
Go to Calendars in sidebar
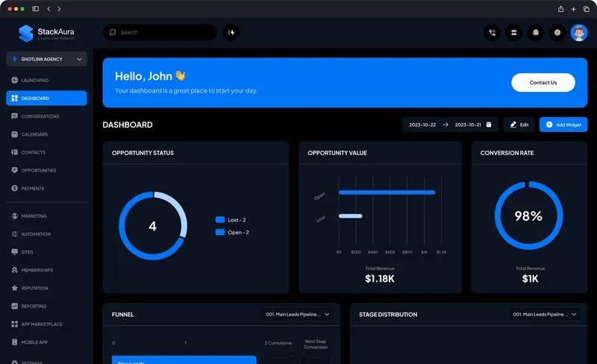(46, 134)
